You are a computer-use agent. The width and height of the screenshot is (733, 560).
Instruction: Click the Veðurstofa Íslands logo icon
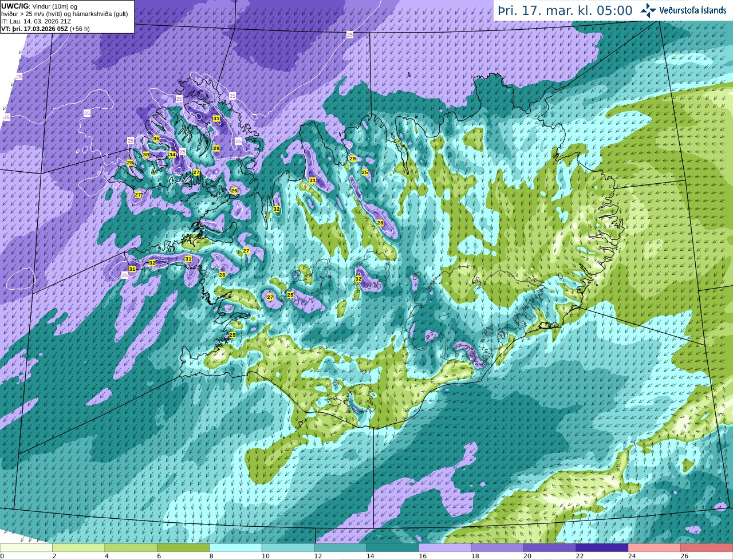point(648,10)
